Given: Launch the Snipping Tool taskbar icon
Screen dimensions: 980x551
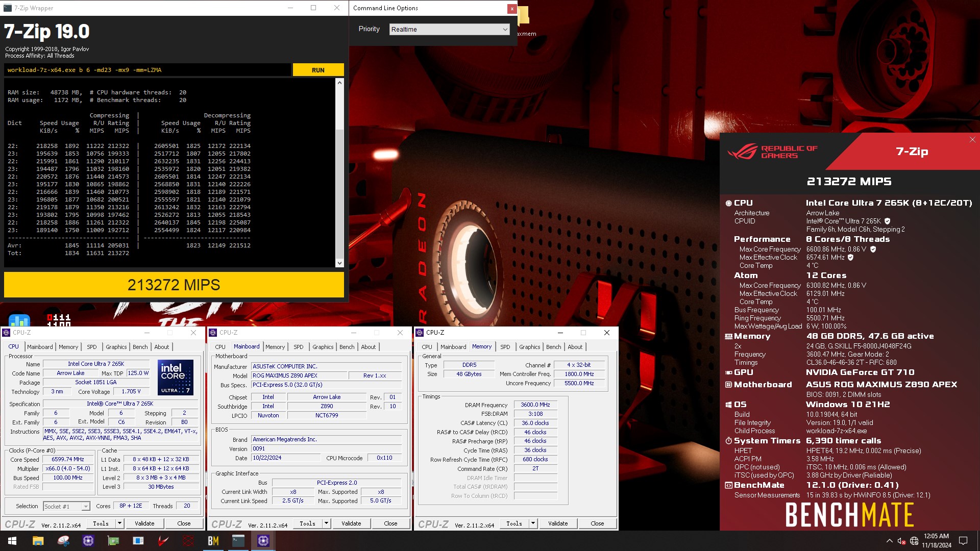Looking at the screenshot, I should click(63, 541).
